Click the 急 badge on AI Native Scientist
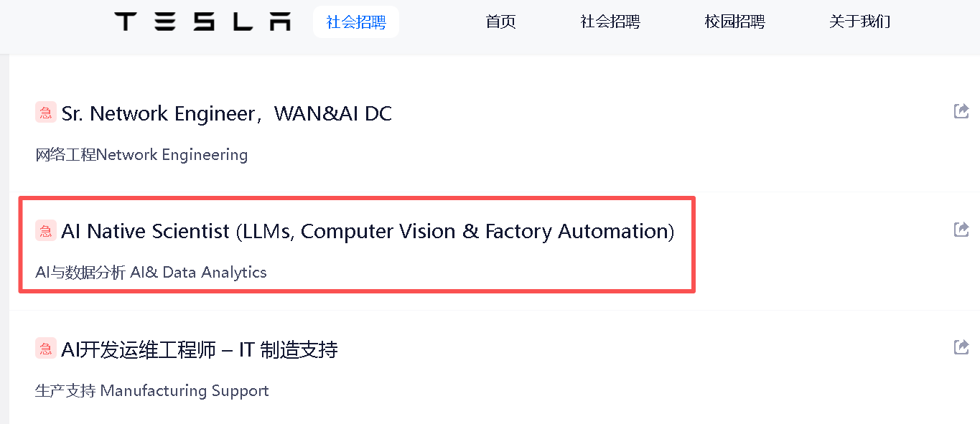Screen dimensions: 980x424 tap(45, 231)
